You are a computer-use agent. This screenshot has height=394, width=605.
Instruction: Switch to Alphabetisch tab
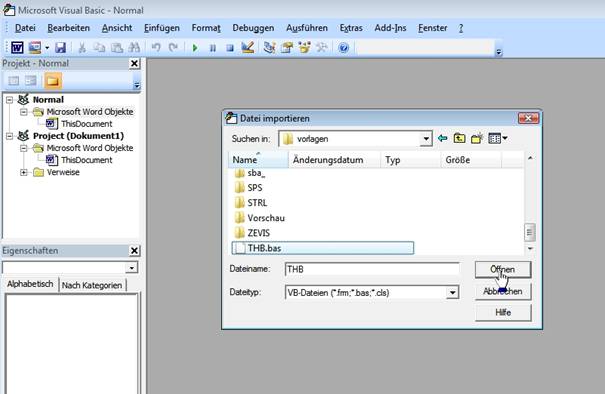pyautogui.click(x=30, y=284)
